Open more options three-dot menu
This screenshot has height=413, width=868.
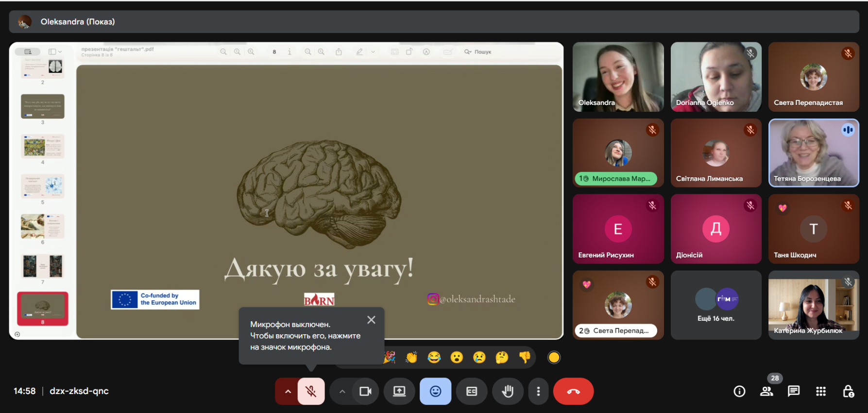click(x=538, y=391)
